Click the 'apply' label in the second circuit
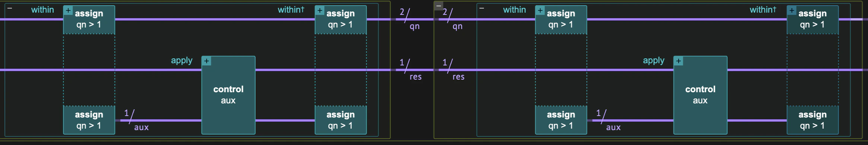Image resolution: width=868 pixels, height=145 pixels. 654,61
